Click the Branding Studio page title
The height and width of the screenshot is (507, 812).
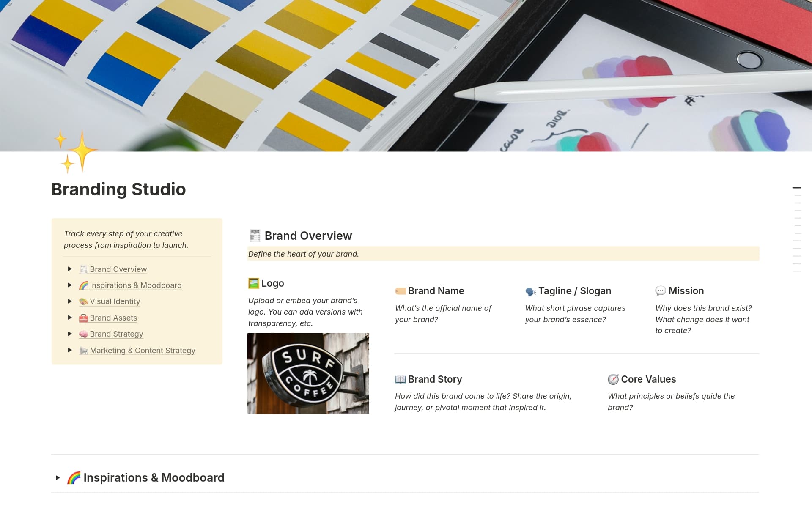(x=118, y=189)
